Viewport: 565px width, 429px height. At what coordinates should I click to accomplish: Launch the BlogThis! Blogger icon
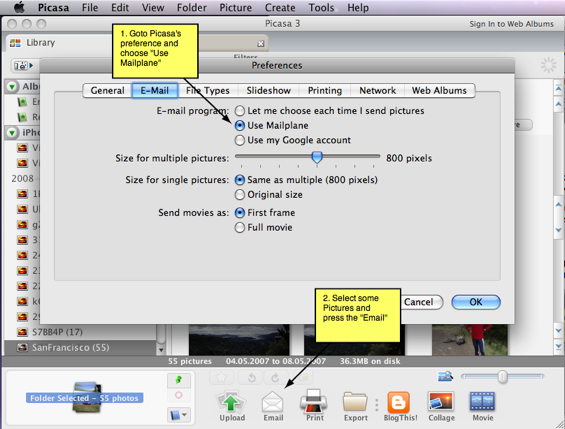click(399, 402)
